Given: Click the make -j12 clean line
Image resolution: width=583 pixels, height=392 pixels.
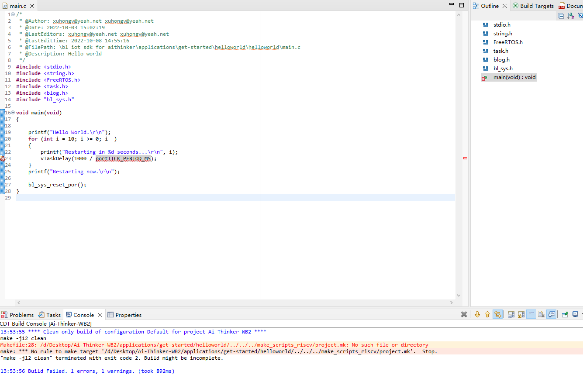Looking at the screenshot, I should (23, 338).
